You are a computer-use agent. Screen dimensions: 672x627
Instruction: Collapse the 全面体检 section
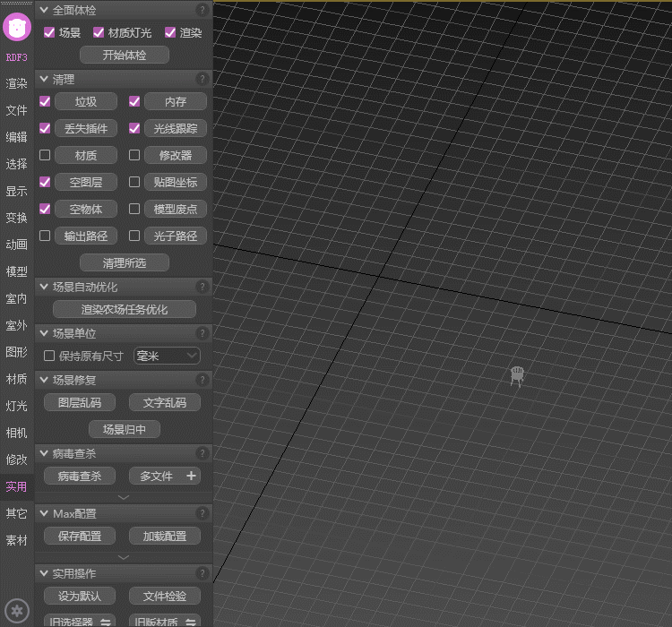point(44,10)
